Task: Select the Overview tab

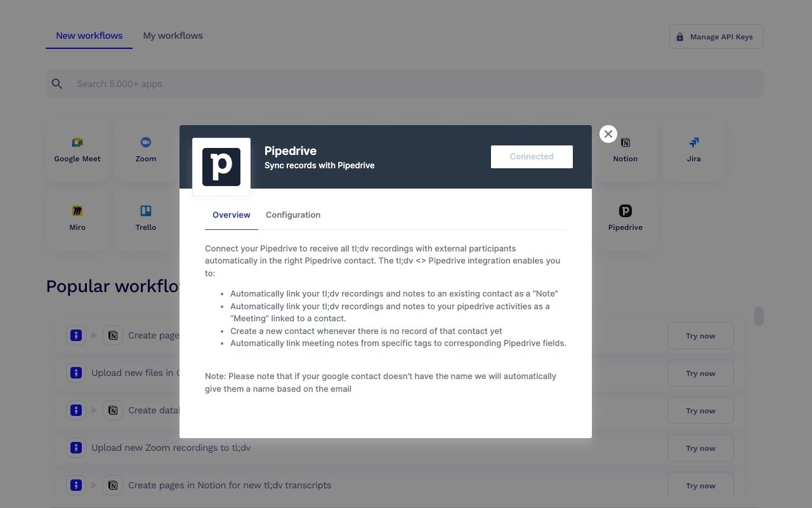Action: (x=231, y=215)
